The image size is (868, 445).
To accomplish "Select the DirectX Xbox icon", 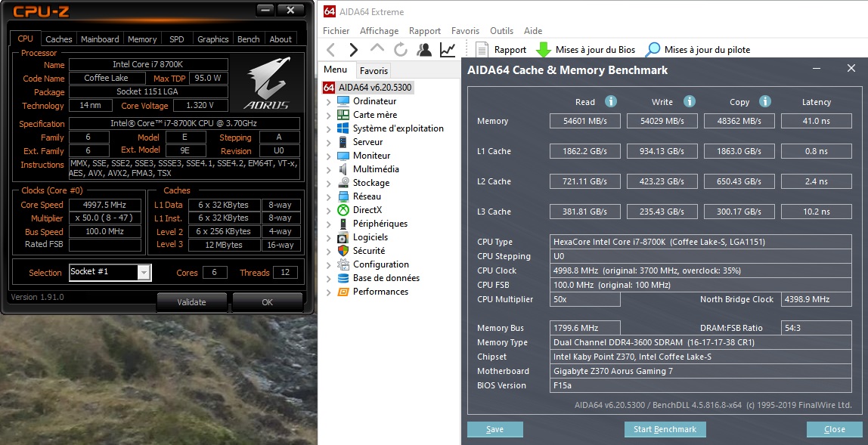I will [343, 210].
